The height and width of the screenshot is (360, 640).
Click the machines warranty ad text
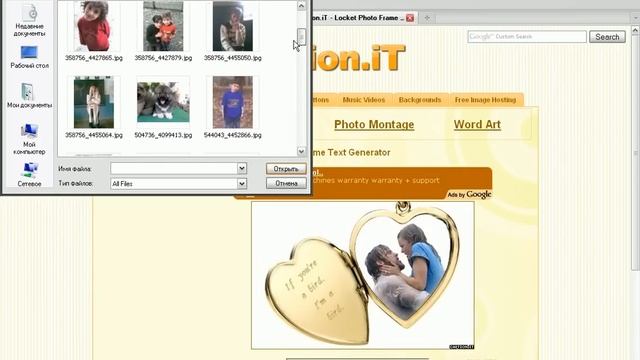point(376,180)
